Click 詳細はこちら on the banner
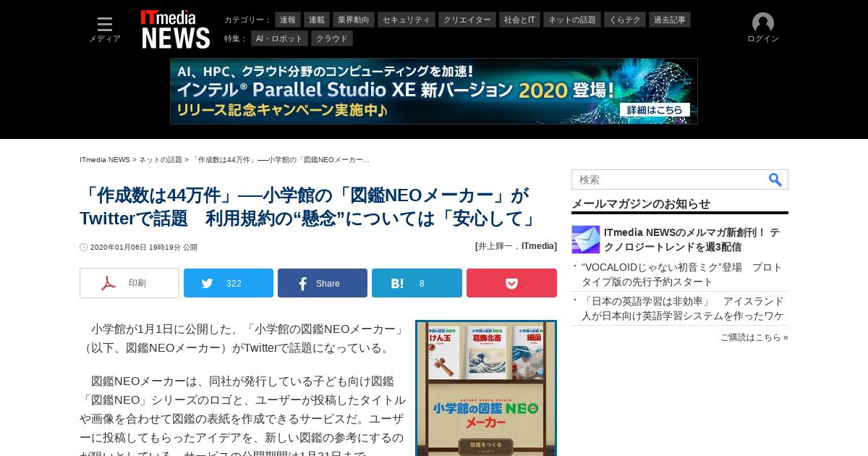Image resolution: width=868 pixels, height=456 pixels. pyautogui.click(x=654, y=109)
